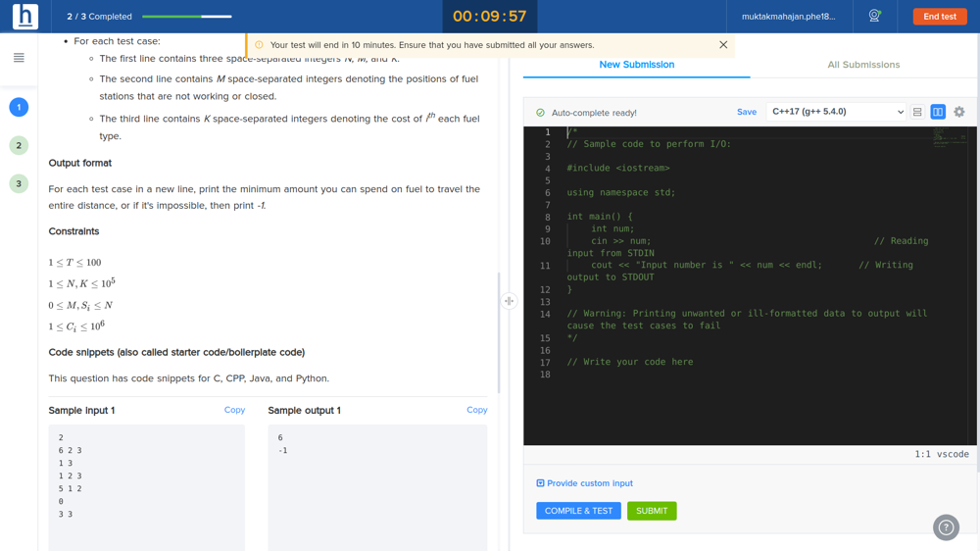The height and width of the screenshot is (551, 980).
Task: Click the panel splitter handle
Action: click(x=509, y=301)
